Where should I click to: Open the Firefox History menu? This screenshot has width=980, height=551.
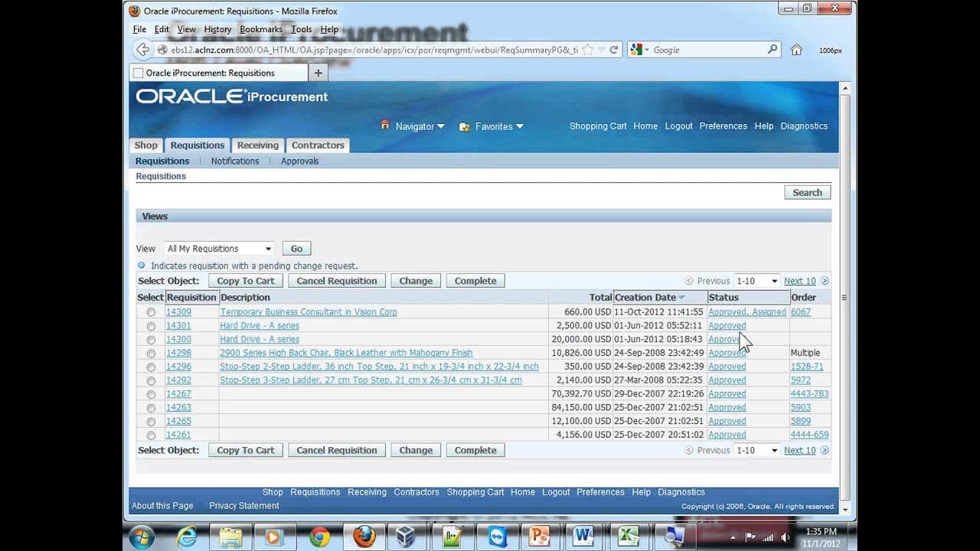point(217,29)
